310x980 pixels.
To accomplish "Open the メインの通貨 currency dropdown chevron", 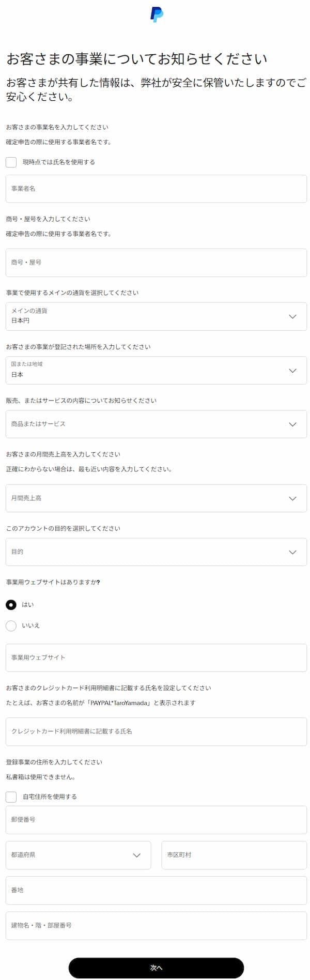I will click(292, 316).
